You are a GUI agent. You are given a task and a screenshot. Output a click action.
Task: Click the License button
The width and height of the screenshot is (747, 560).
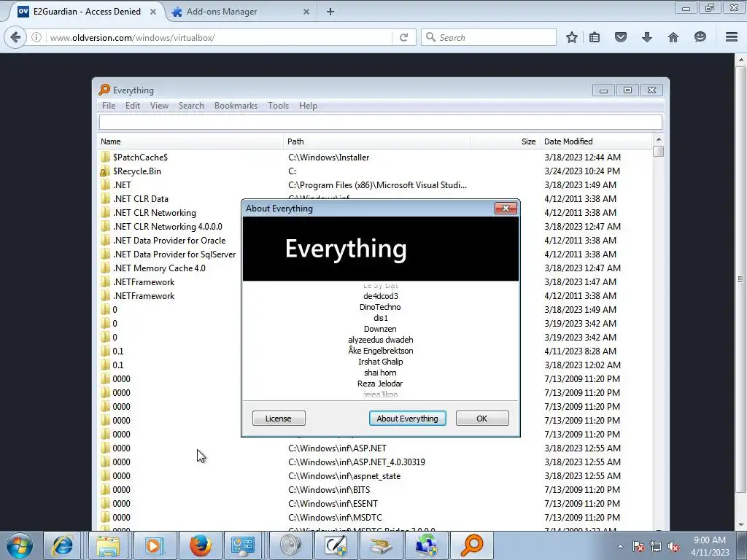pyautogui.click(x=279, y=419)
